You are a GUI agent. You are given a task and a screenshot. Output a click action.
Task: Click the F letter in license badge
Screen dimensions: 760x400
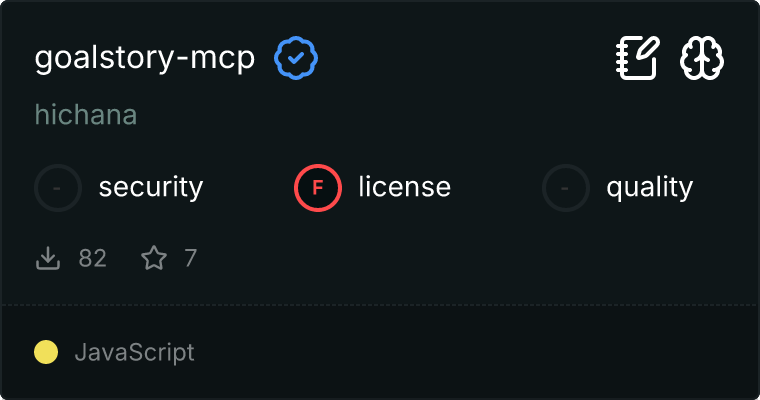(318, 188)
